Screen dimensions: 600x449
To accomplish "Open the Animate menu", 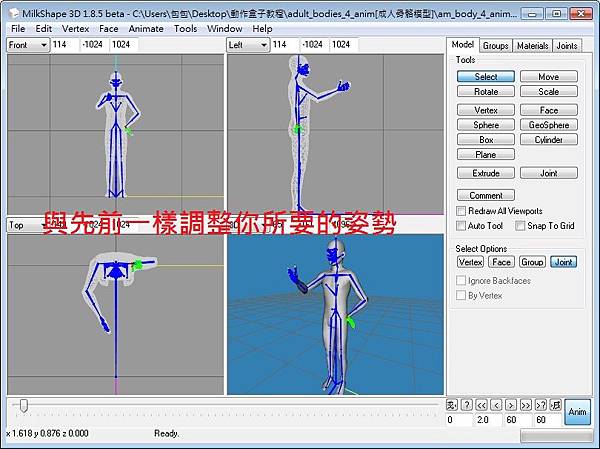I will click(146, 29).
